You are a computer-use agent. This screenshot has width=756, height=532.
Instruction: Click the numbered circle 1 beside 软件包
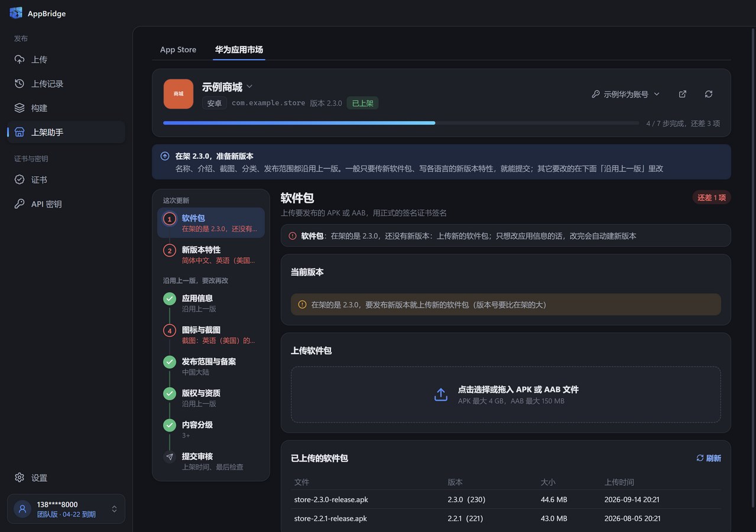170,219
